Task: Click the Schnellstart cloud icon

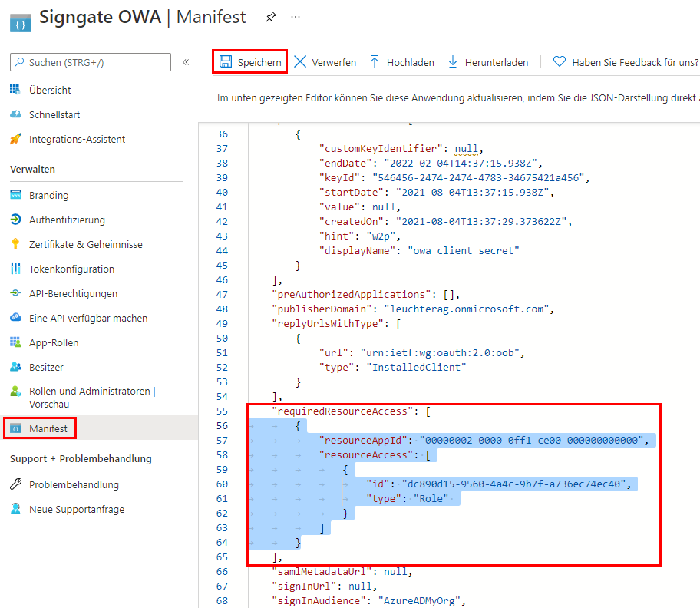Action: (x=15, y=114)
